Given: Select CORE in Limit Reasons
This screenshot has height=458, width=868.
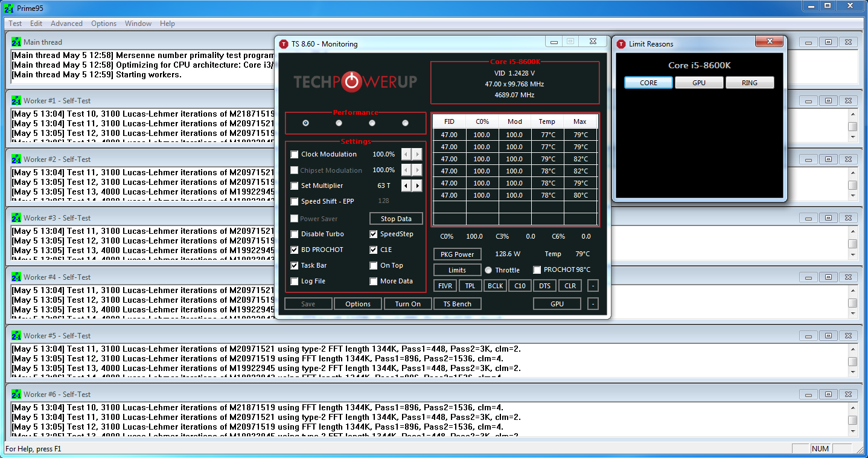Looking at the screenshot, I should [648, 83].
